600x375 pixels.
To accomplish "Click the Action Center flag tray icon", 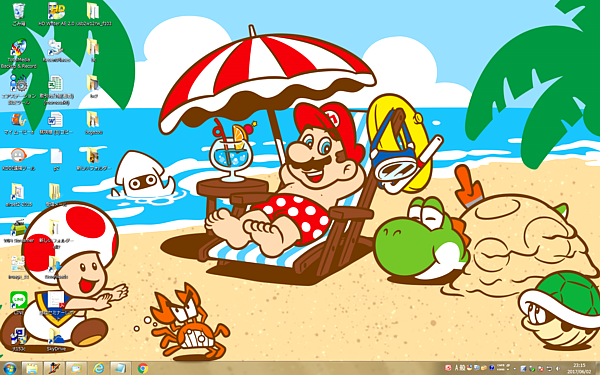I will pos(540,369).
